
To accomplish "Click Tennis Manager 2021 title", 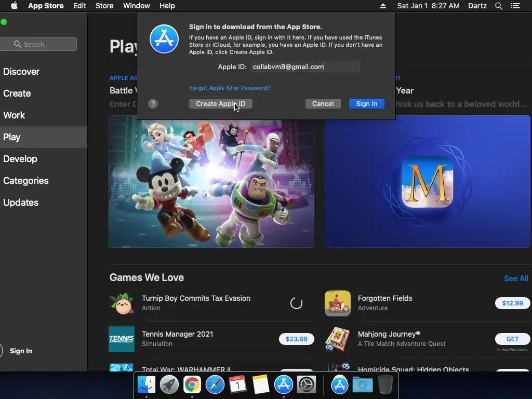I will click(178, 334).
